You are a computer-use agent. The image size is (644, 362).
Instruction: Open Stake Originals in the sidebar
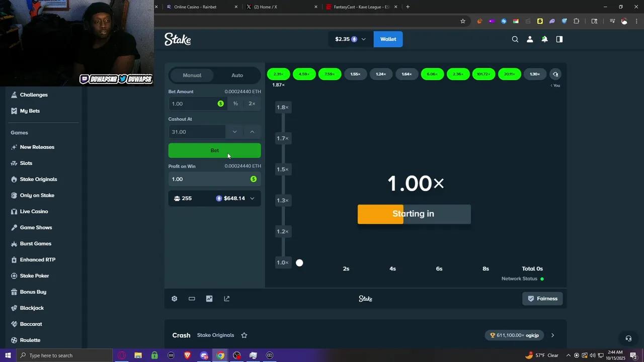click(38, 179)
